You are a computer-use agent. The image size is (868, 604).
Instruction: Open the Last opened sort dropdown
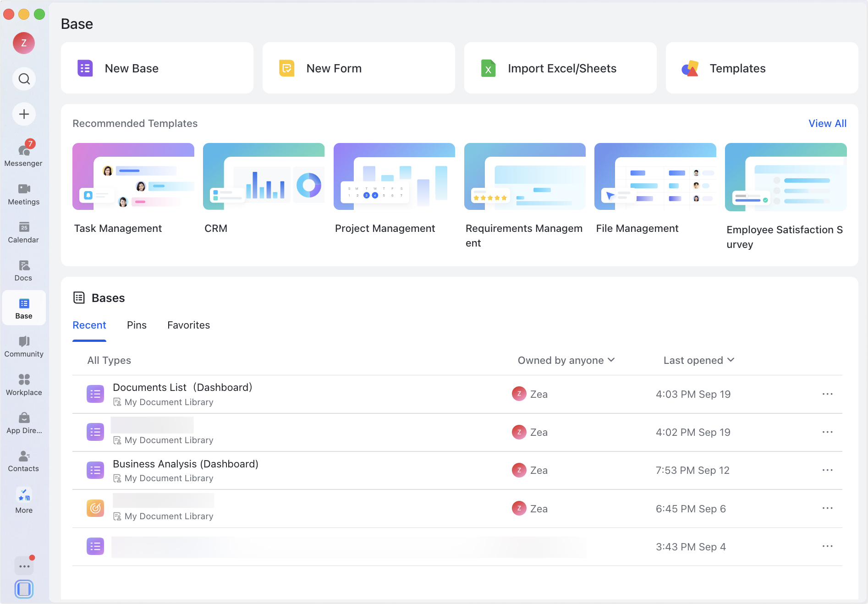699,360
